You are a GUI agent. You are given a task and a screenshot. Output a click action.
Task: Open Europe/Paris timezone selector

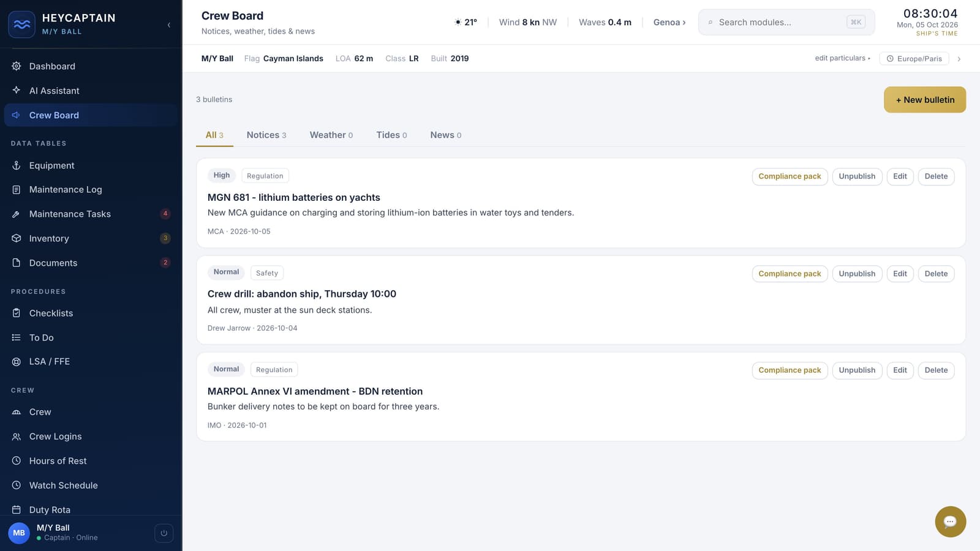pos(914,59)
